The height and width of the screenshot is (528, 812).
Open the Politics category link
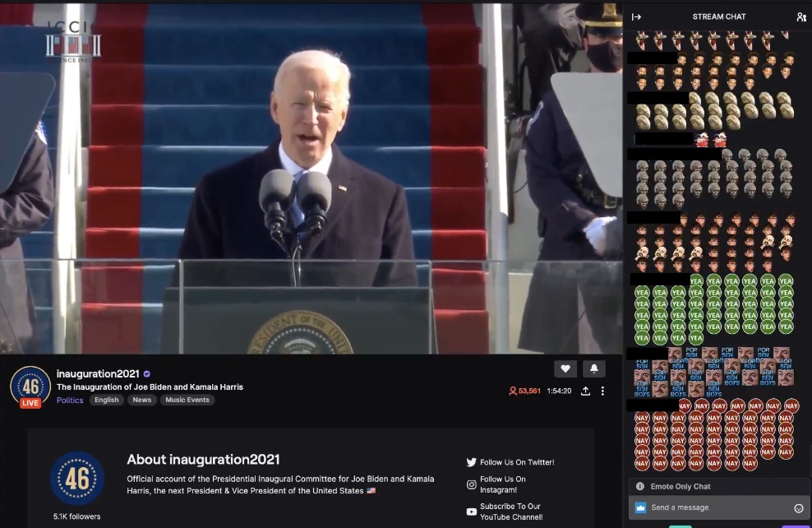tap(70, 400)
